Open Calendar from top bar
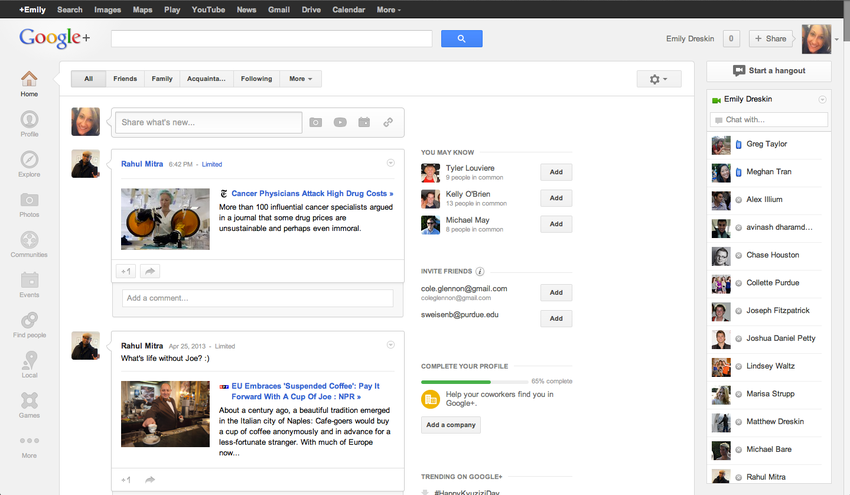This screenshot has height=495, width=850. coord(349,10)
